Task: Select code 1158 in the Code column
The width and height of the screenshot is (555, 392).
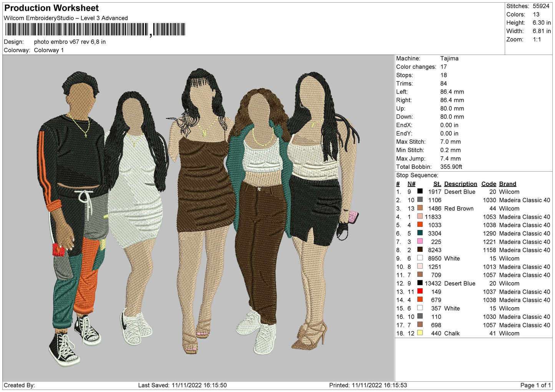Action: 490,250
